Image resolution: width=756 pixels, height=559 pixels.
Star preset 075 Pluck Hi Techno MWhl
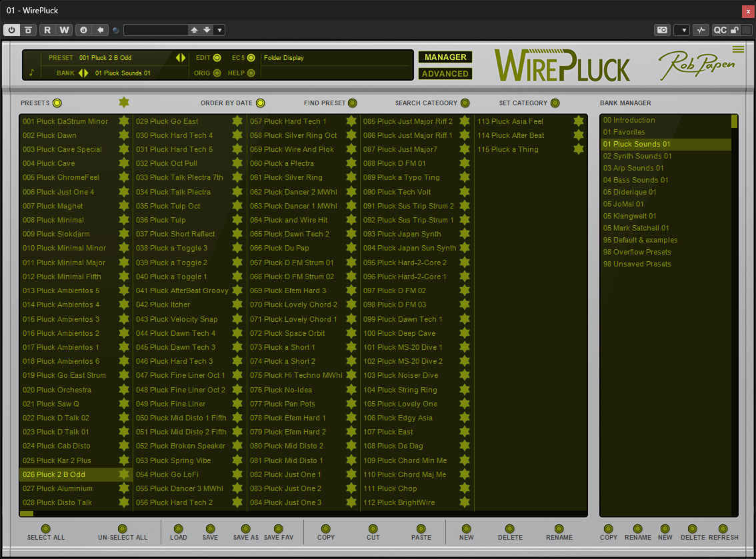click(x=351, y=375)
